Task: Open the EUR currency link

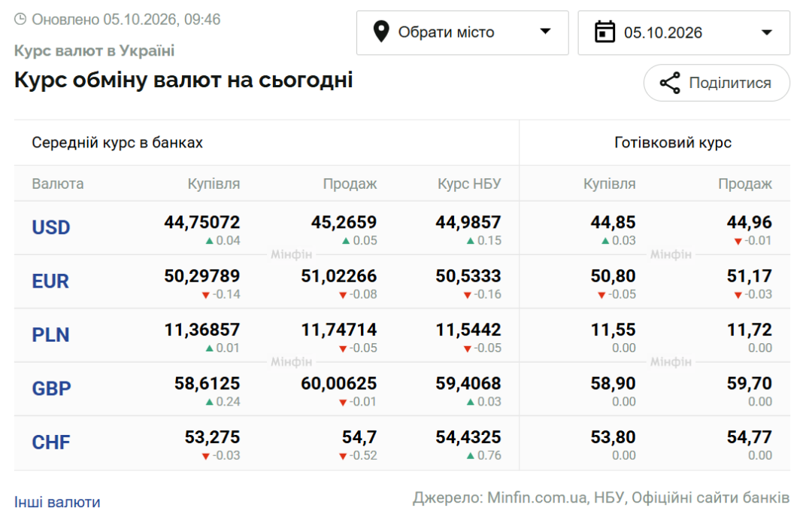Action: 50,281
